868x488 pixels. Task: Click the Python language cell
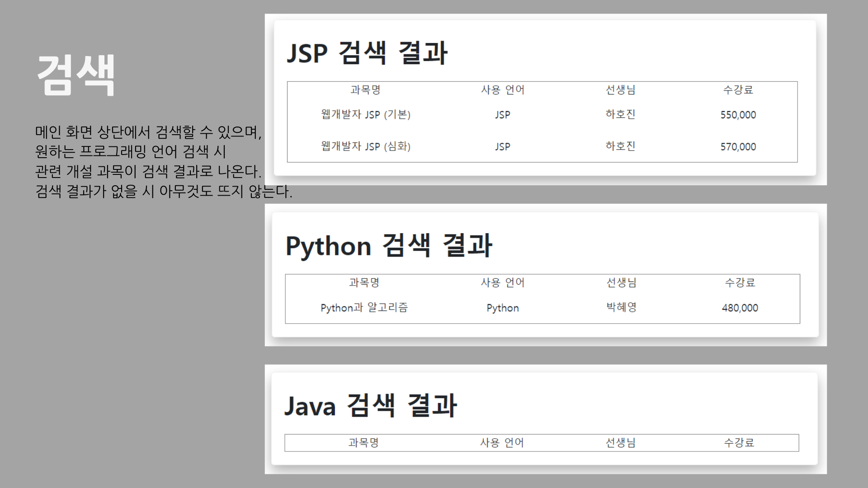[x=502, y=308]
